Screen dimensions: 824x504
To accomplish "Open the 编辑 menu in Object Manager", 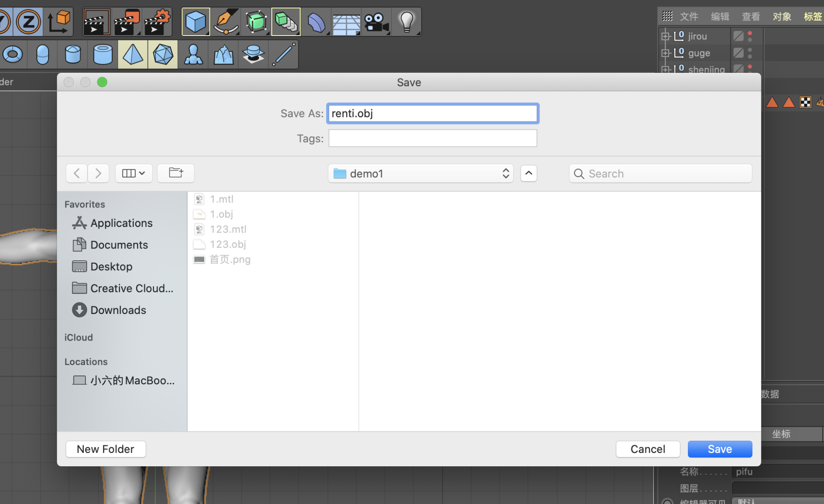I will point(720,17).
